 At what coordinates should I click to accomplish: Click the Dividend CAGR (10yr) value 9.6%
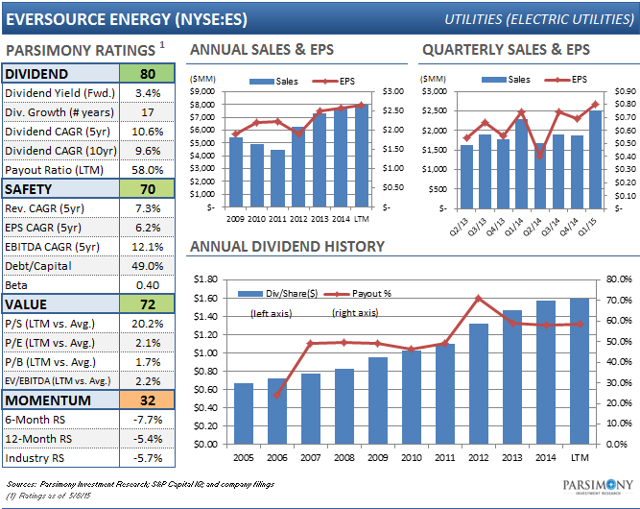[147, 151]
